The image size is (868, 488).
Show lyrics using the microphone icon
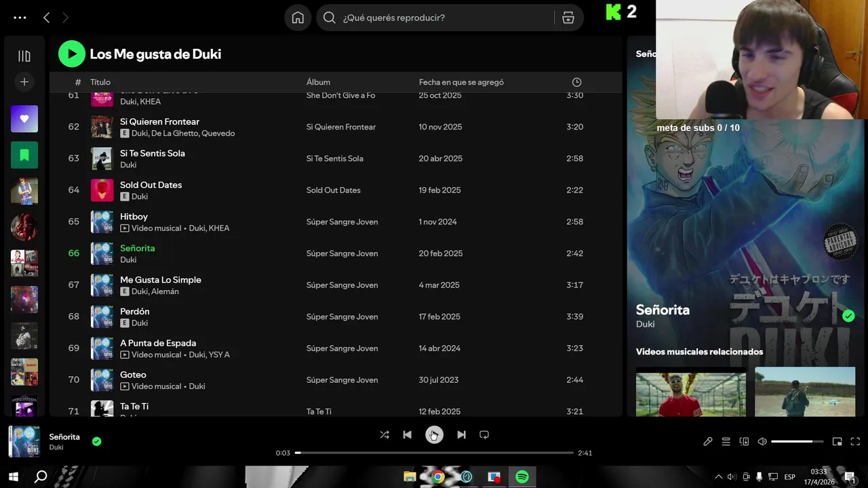pyautogui.click(x=708, y=441)
